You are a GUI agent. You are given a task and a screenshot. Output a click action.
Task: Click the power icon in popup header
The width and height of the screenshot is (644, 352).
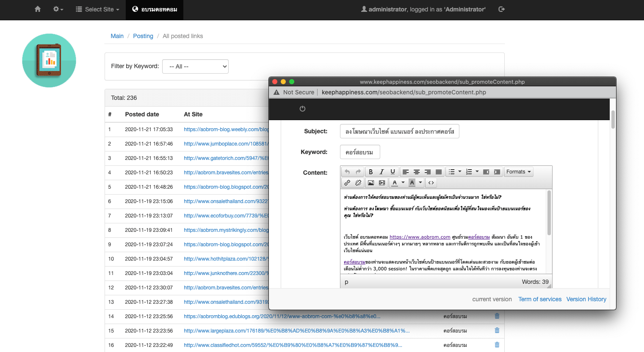(302, 109)
